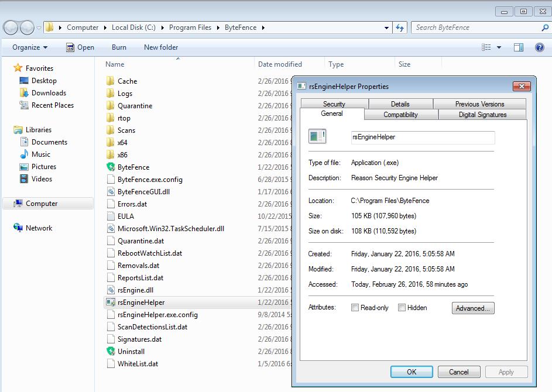Click the rsEngineHelper application icon in list
The height and width of the screenshot is (392, 552).
coord(111,302)
